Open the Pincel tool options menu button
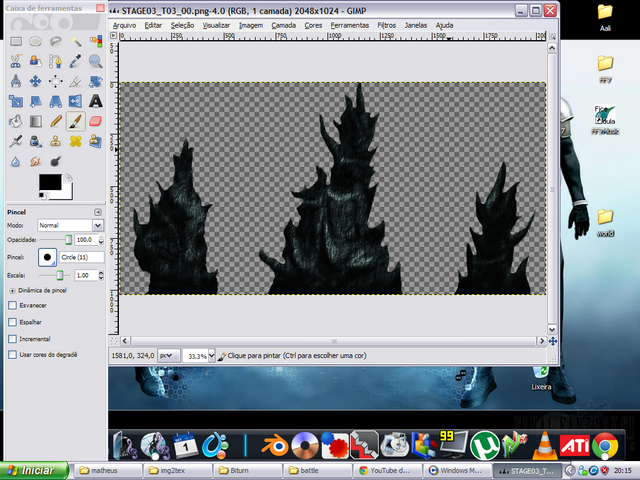The image size is (640, 480). click(98, 212)
